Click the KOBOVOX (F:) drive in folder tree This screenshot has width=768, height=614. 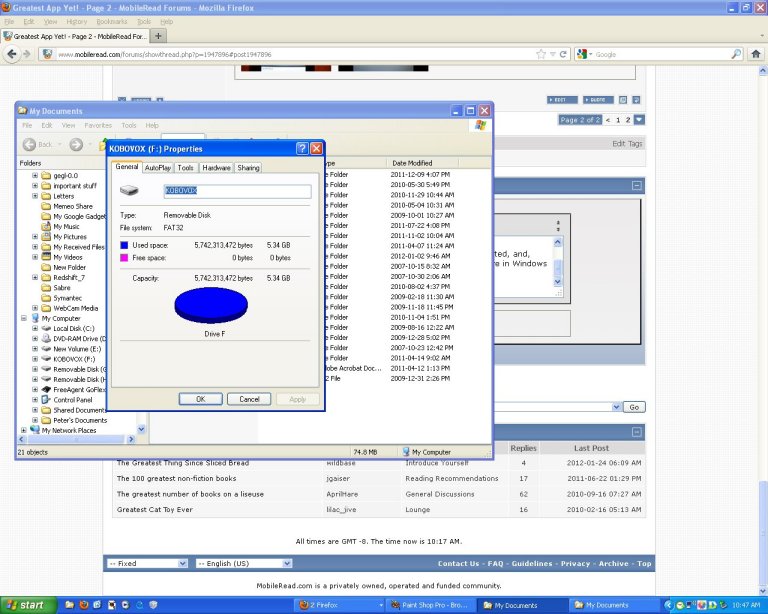74,357
